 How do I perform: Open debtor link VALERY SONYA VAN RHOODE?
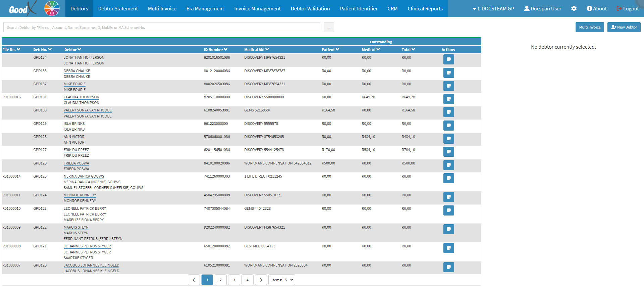coord(88,110)
